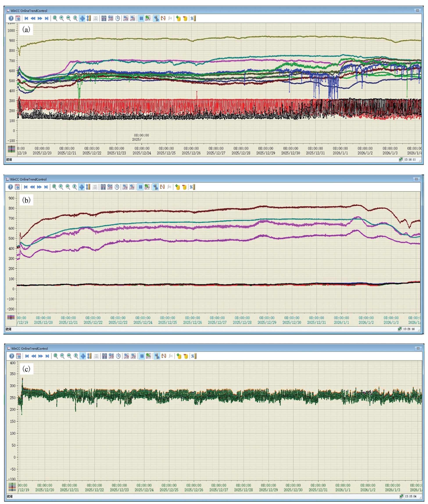Toggle pause/start updating in top window
Image resolution: width=428 pixels, height=504 pixels.
(141, 18)
